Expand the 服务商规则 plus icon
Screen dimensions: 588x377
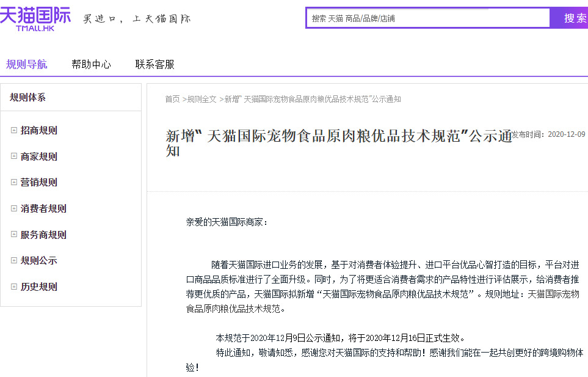(x=14, y=235)
